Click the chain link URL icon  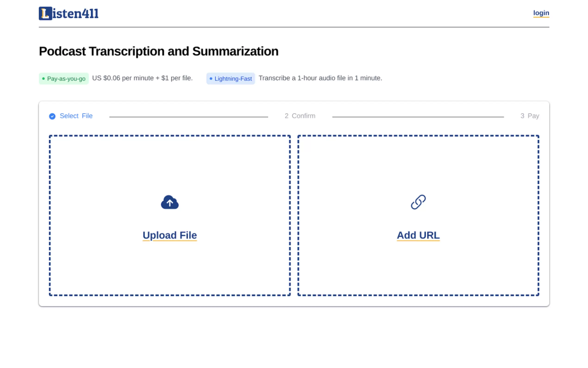(418, 202)
